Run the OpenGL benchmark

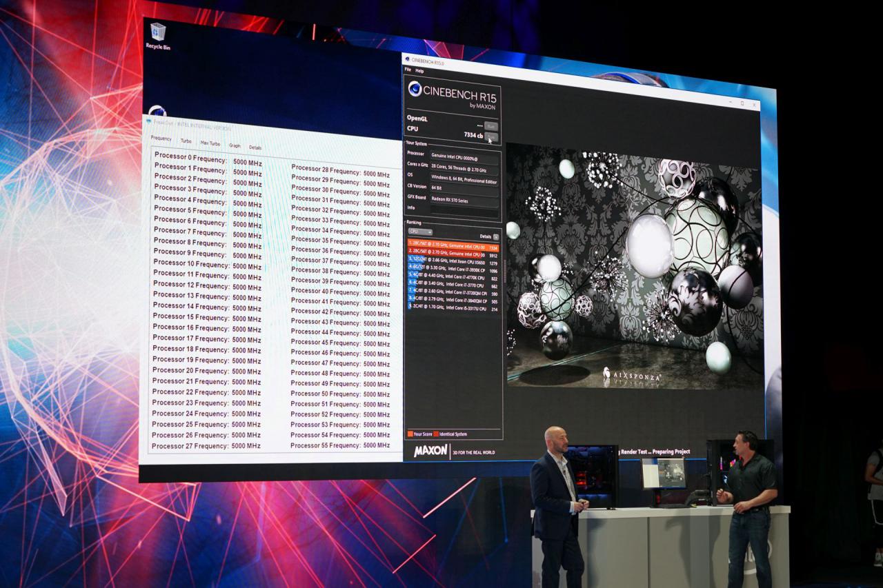[x=490, y=125]
